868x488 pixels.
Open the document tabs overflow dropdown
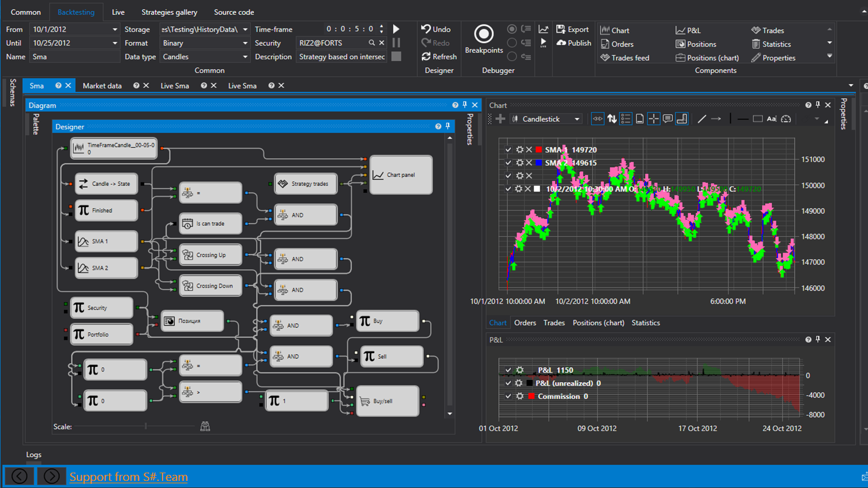tap(851, 85)
